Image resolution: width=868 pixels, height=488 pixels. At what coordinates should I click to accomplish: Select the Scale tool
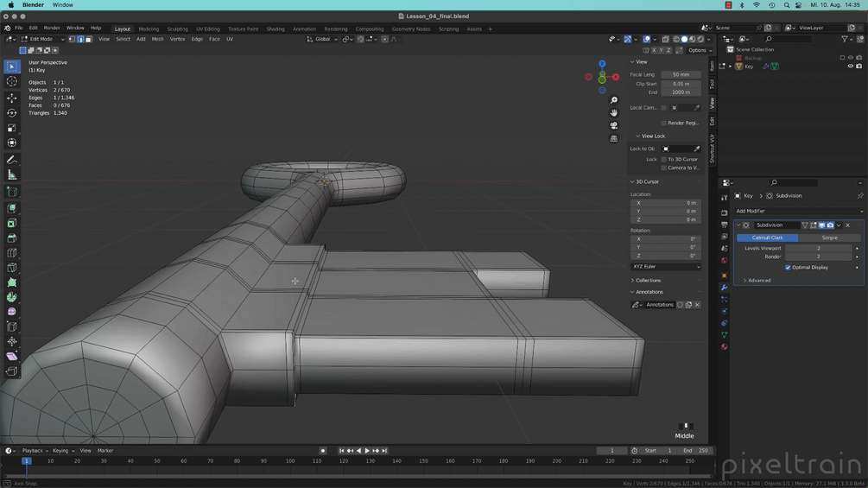tap(11, 128)
